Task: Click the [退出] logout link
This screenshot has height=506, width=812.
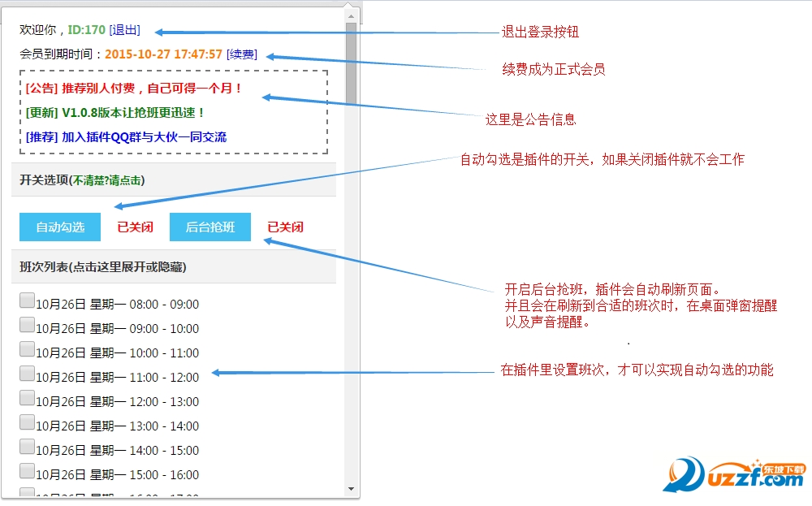Action: point(124,30)
